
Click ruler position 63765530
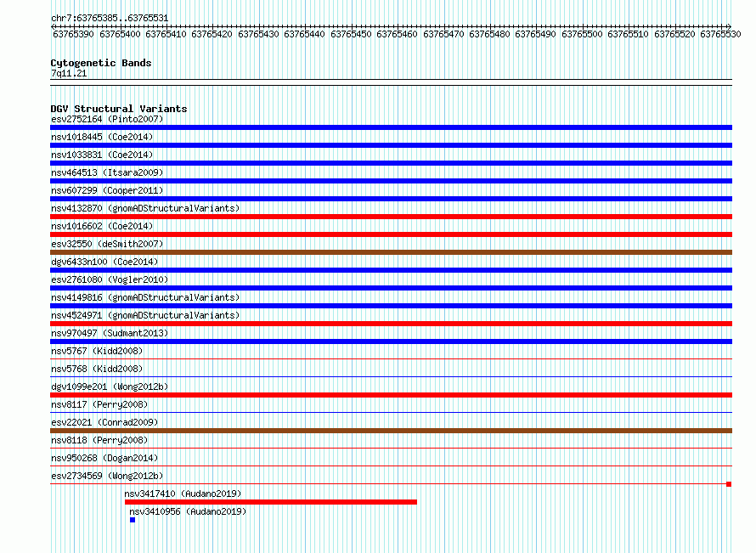click(720, 34)
